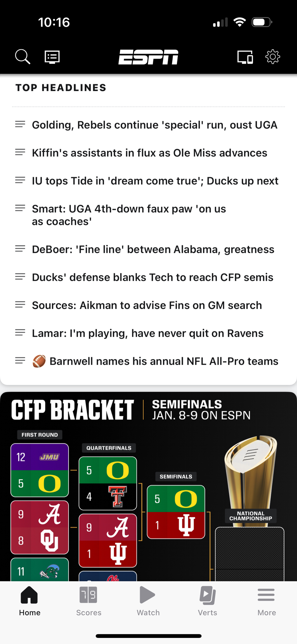
Task: Read 'DeBoer: Fine line' Alabama headline
Action: pyautogui.click(x=153, y=250)
